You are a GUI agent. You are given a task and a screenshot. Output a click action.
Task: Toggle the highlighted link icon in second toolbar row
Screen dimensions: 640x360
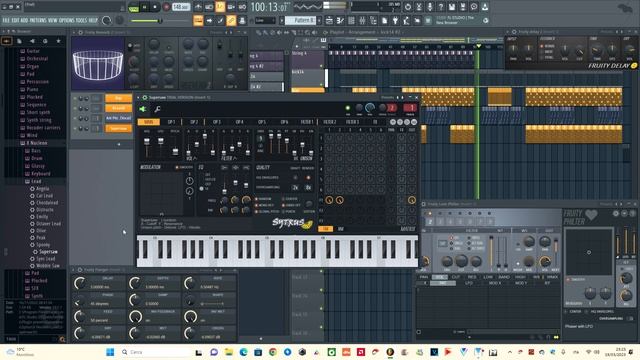point(231,20)
